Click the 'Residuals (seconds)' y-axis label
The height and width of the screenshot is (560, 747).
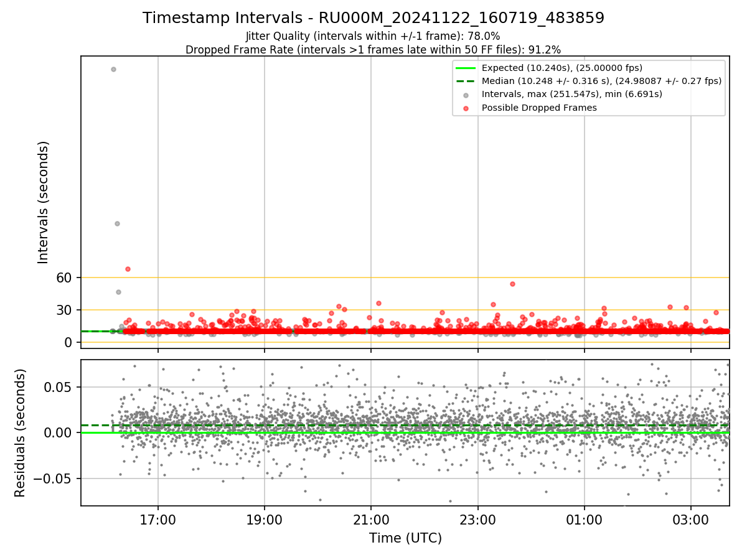[20, 432]
